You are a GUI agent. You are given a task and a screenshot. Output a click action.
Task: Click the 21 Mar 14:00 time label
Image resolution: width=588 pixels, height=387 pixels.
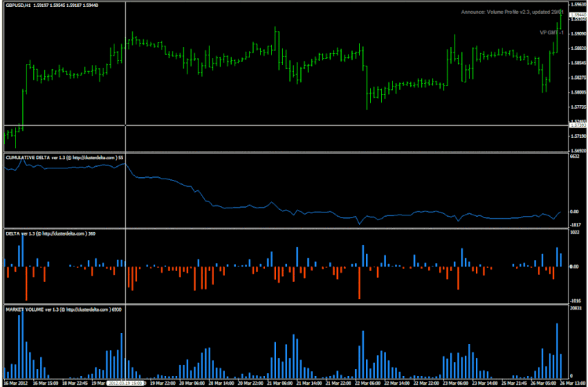(309, 383)
